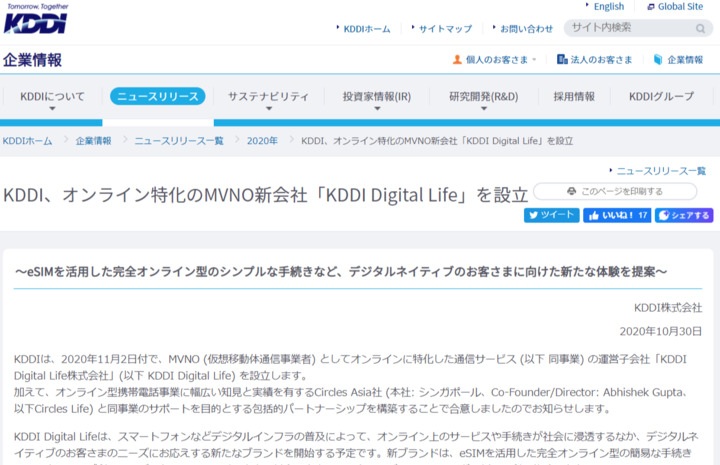Select the 研究開発(R&D) menu

point(484,96)
